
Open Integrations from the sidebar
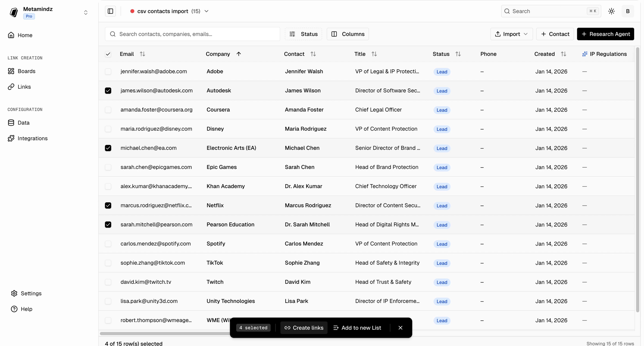11,138
